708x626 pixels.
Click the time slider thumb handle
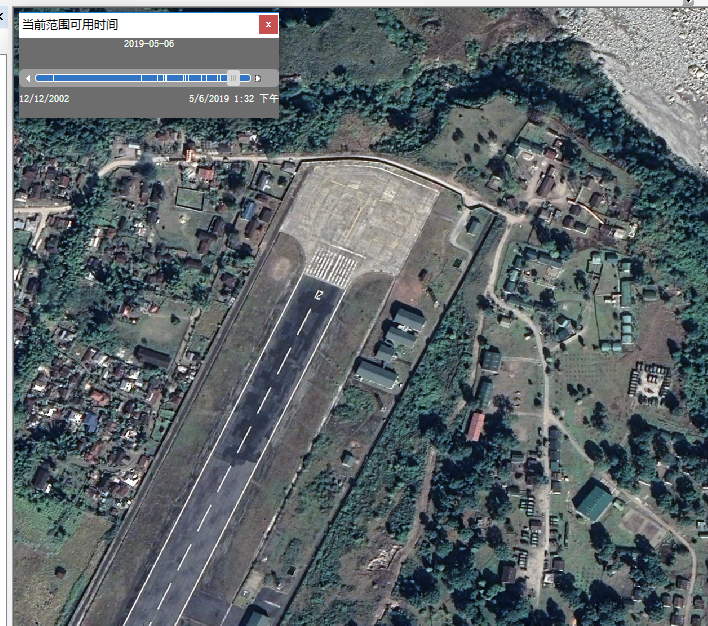233,78
